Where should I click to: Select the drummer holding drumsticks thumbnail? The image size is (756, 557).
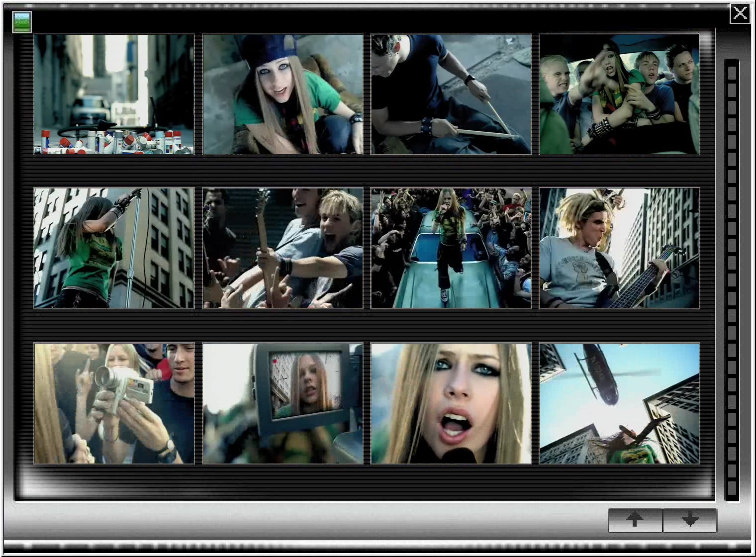pos(451,94)
